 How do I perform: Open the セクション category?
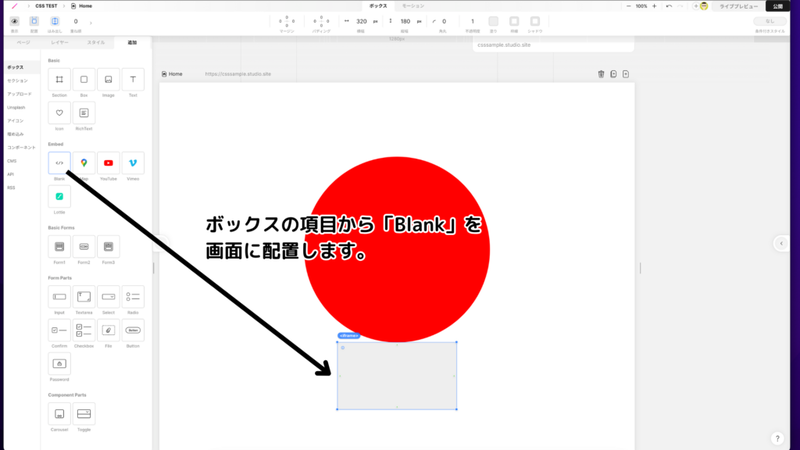tap(17, 81)
